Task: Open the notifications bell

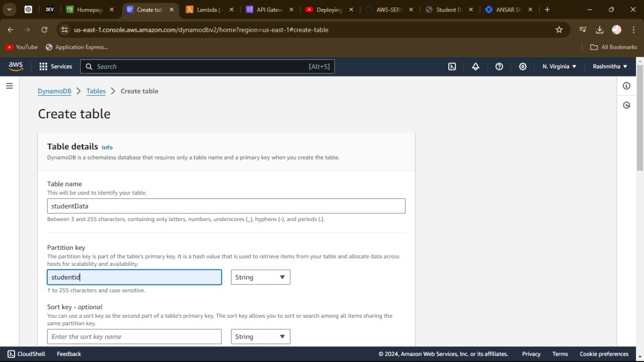Action: (x=475, y=66)
